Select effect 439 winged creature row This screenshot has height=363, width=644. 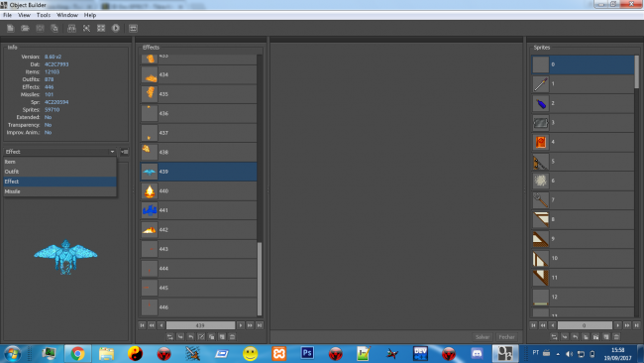coord(199,172)
